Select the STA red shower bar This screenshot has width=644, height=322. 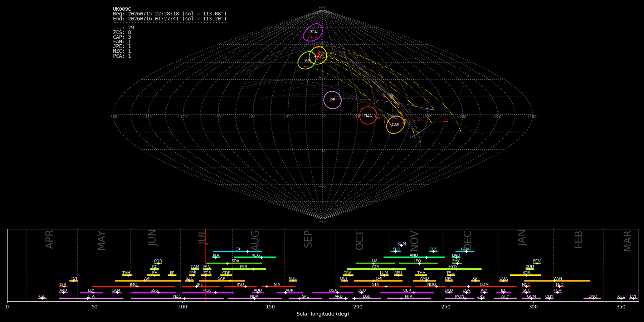(375, 287)
